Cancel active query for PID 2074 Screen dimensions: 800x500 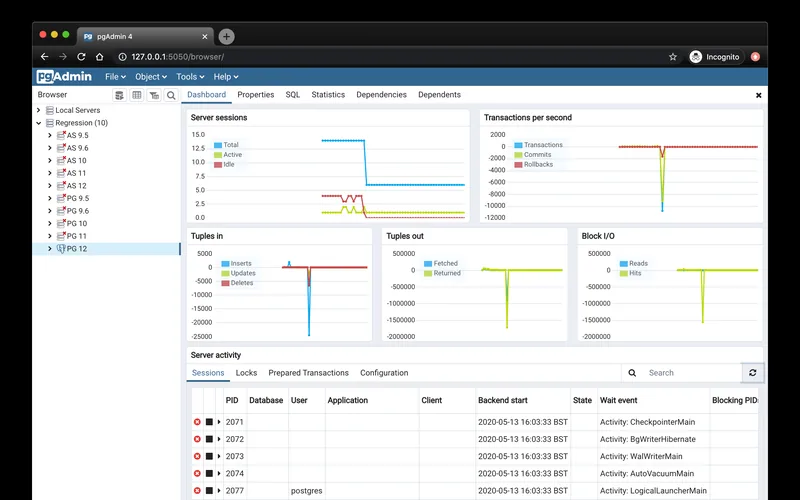(x=209, y=473)
